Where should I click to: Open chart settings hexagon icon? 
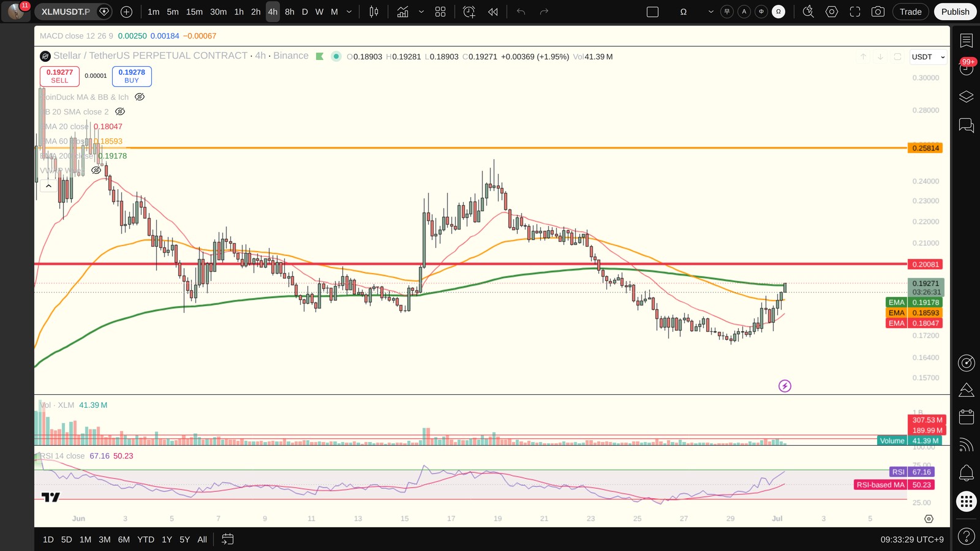click(x=832, y=12)
